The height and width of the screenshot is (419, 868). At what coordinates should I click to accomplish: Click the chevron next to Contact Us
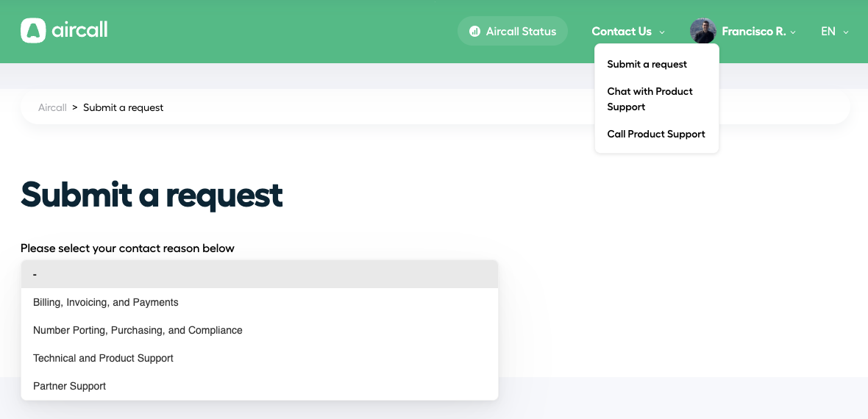coord(661,32)
